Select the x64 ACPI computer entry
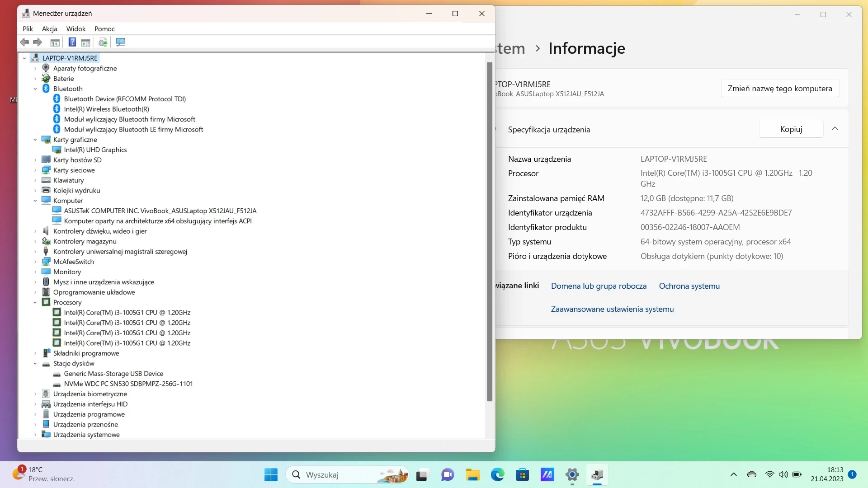Screen dimensions: 868x488 point(158,221)
